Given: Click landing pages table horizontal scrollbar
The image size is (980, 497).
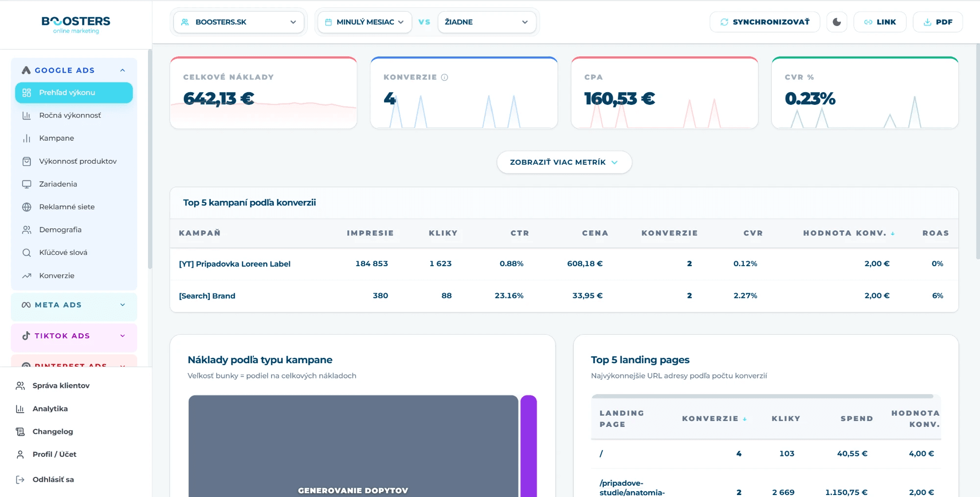Looking at the screenshot, I should pyautogui.click(x=762, y=396).
